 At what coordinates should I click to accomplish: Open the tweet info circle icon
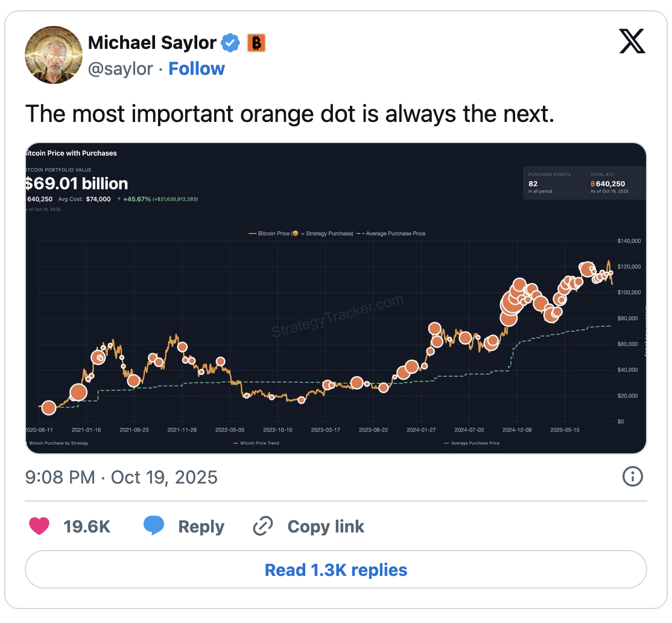pyautogui.click(x=632, y=477)
